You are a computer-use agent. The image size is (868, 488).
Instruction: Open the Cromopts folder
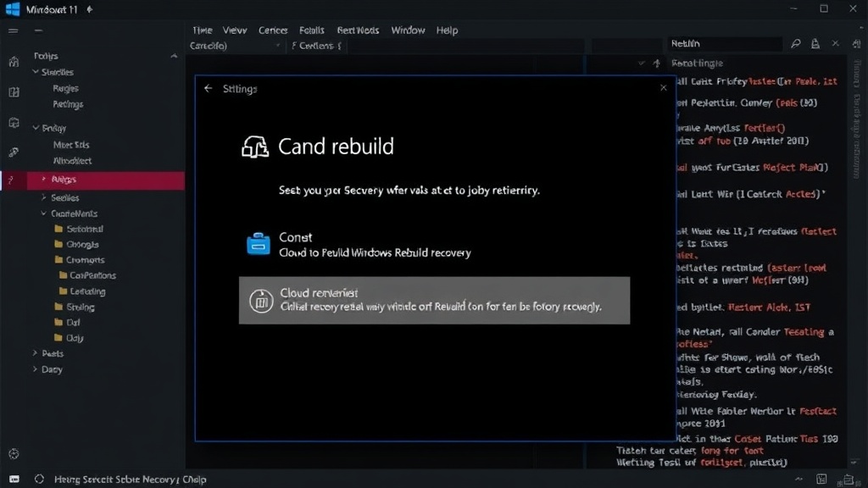tap(86, 259)
